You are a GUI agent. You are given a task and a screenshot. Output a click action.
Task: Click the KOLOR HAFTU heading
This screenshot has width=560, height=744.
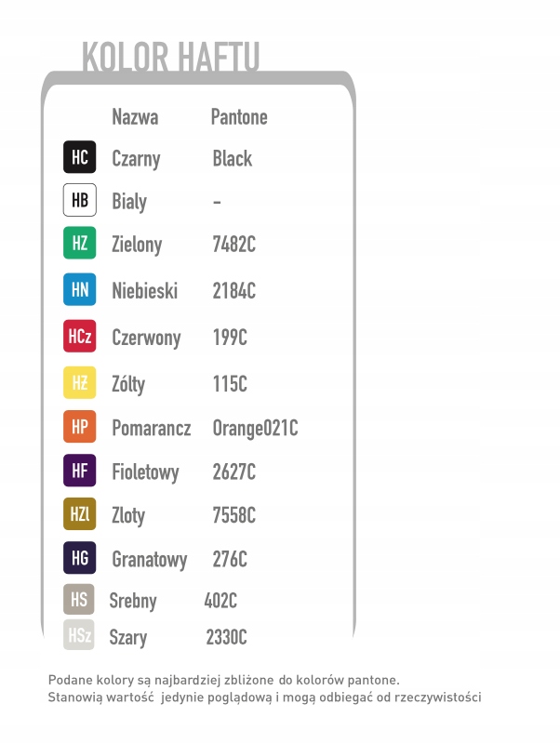(170, 56)
